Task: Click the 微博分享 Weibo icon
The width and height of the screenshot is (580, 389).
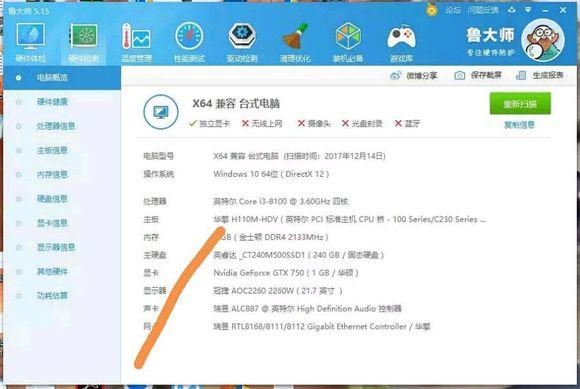Action: [395, 76]
